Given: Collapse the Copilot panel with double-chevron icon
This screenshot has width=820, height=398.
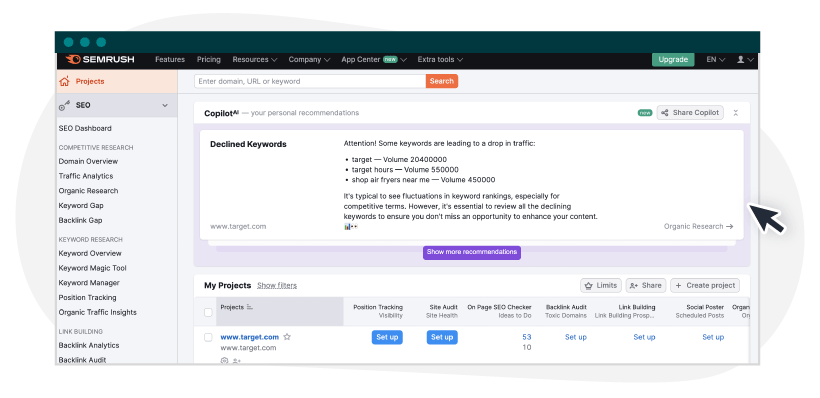Looking at the screenshot, I should 735,113.
